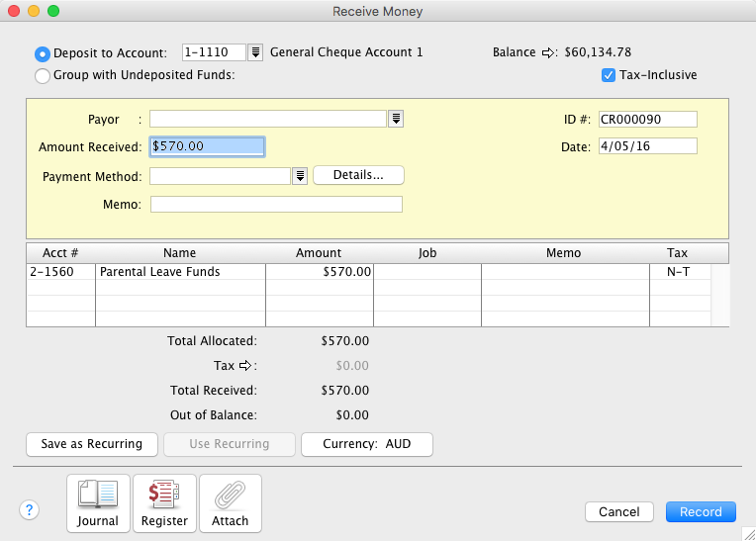Select Group with Undeposited Funds option
756x541 pixels.
pyautogui.click(x=43, y=75)
